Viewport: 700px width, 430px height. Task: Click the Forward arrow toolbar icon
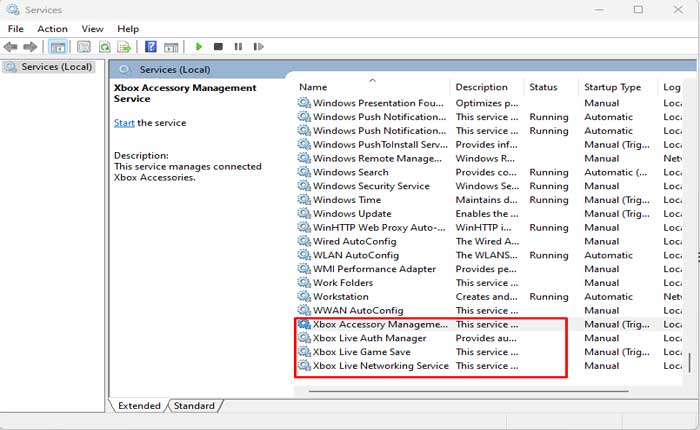coord(28,47)
